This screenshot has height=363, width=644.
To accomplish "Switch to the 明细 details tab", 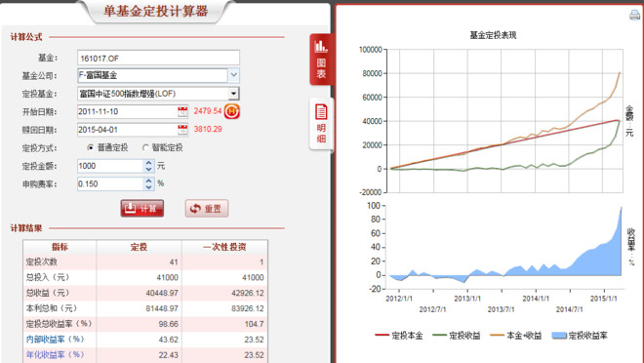I will [x=321, y=124].
